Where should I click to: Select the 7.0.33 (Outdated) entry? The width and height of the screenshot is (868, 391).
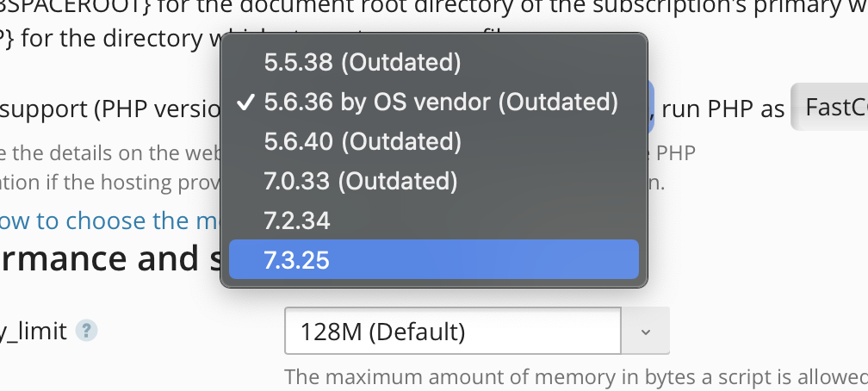coord(360,181)
